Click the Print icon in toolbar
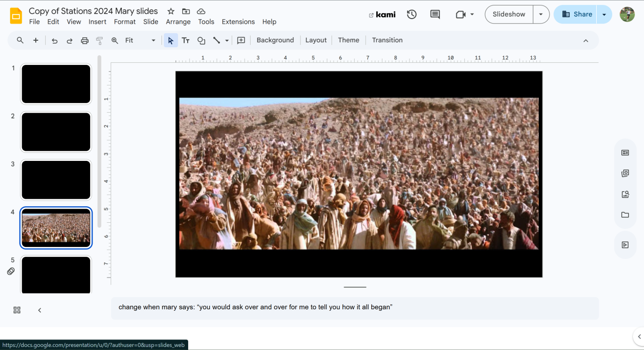The image size is (644, 350). tap(85, 41)
